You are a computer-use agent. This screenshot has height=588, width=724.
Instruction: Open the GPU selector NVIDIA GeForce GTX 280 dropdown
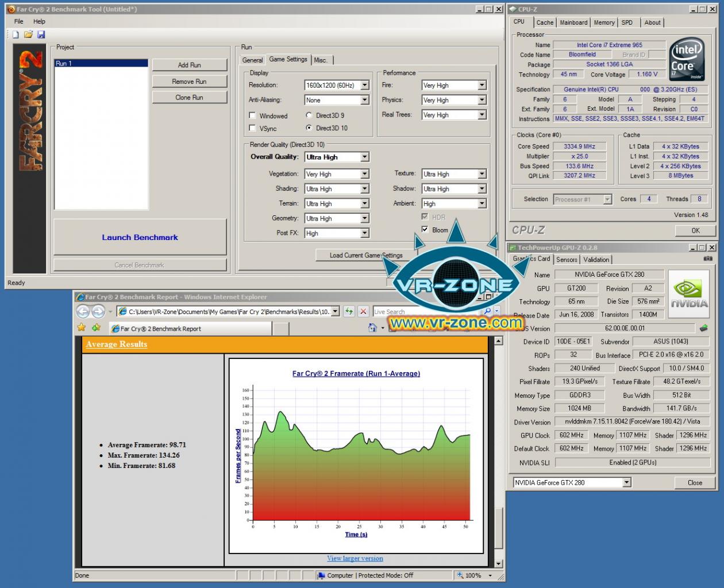click(572, 482)
